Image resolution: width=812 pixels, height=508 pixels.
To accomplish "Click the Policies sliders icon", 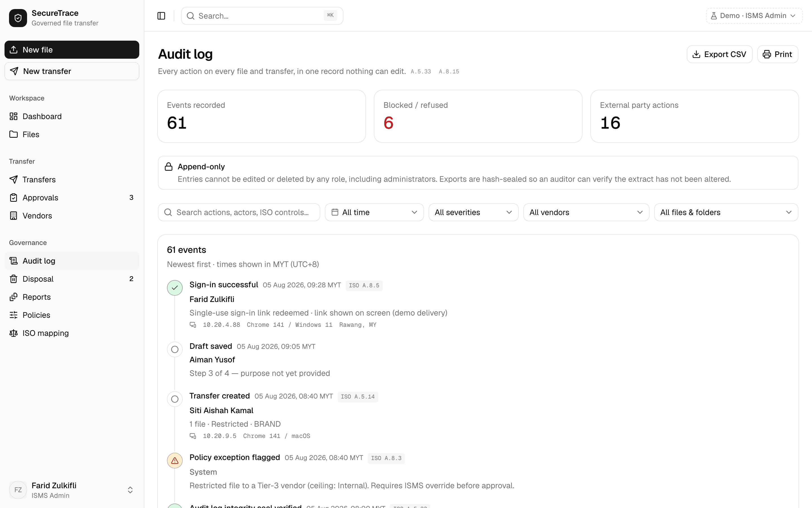I will (x=14, y=315).
